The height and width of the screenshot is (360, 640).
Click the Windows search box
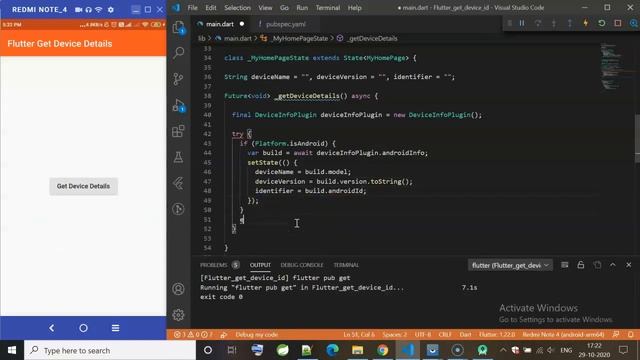pyautogui.click(x=110, y=350)
